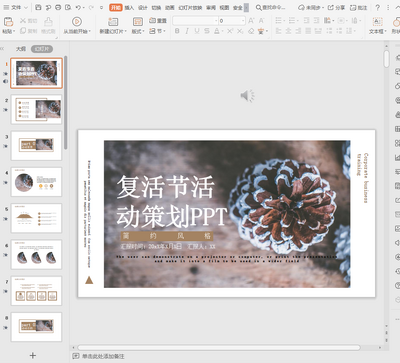Open the Design (设计) ribbon tab
The height and width of the screenshot is (363, 400).
(x=143, y=7)
